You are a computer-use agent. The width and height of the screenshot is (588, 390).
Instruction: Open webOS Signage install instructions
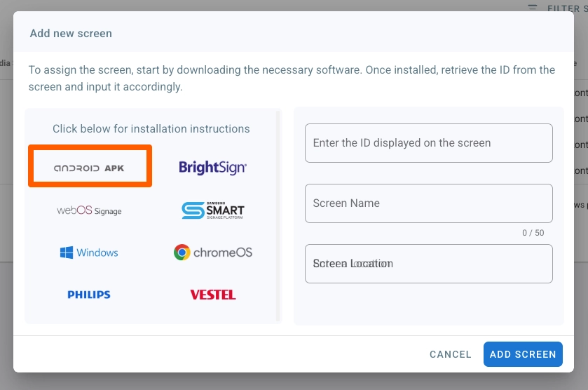[89, 210]
